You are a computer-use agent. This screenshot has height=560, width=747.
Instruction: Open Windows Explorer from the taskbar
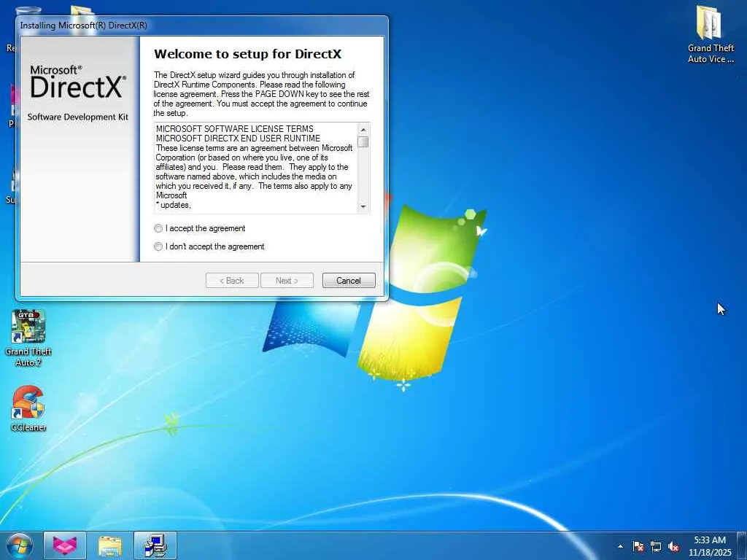coord(110,545)
